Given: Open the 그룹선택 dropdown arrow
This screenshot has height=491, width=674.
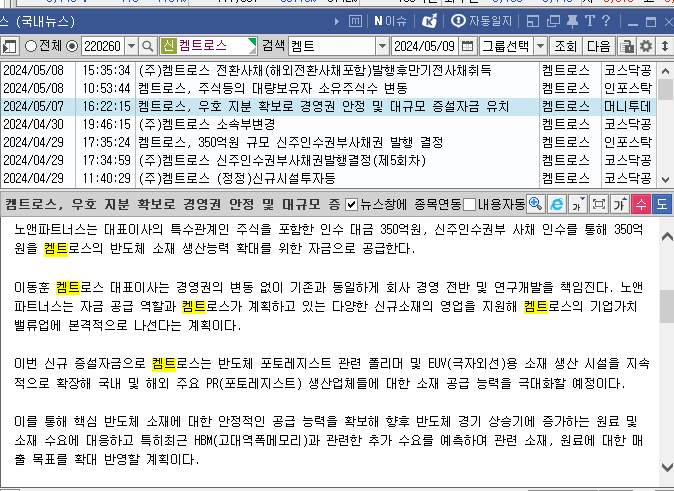Looking at the screenshot, I should [540, 46].
